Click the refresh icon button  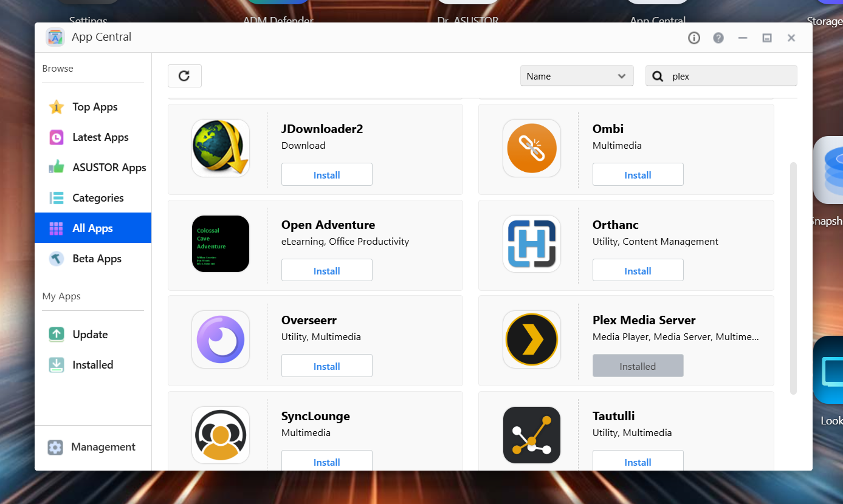185,76
